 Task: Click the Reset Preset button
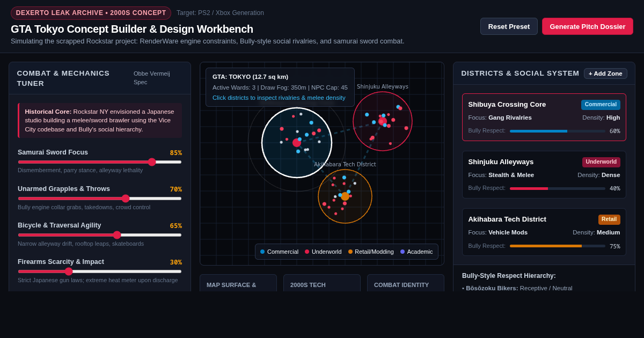(x=509, y=26)
